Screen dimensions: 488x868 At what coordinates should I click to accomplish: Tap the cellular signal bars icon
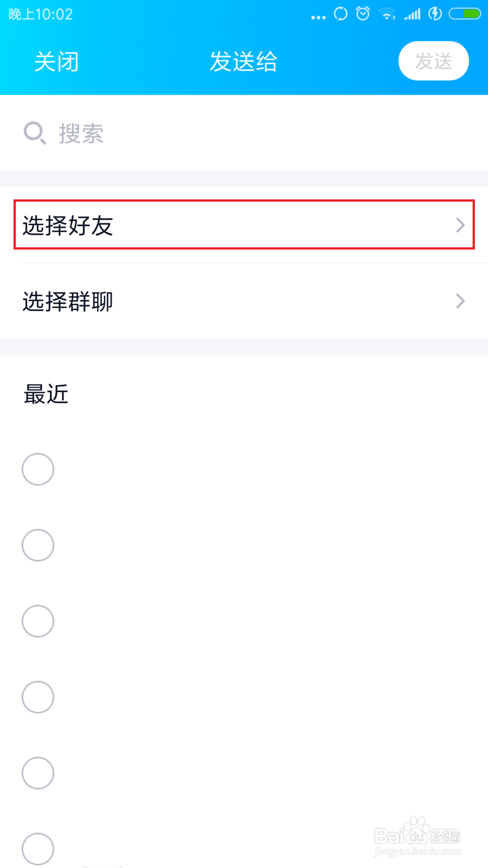412,14
